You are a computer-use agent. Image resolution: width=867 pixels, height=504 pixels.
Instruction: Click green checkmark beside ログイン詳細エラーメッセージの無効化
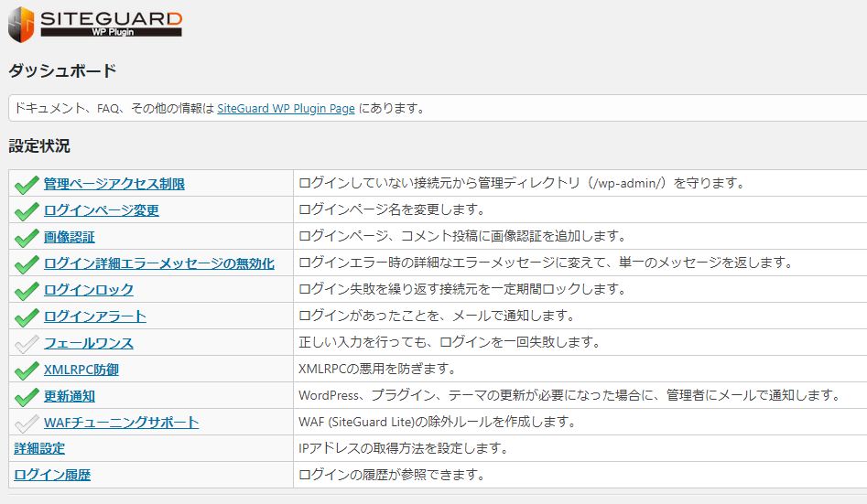[x=27, y=264]
